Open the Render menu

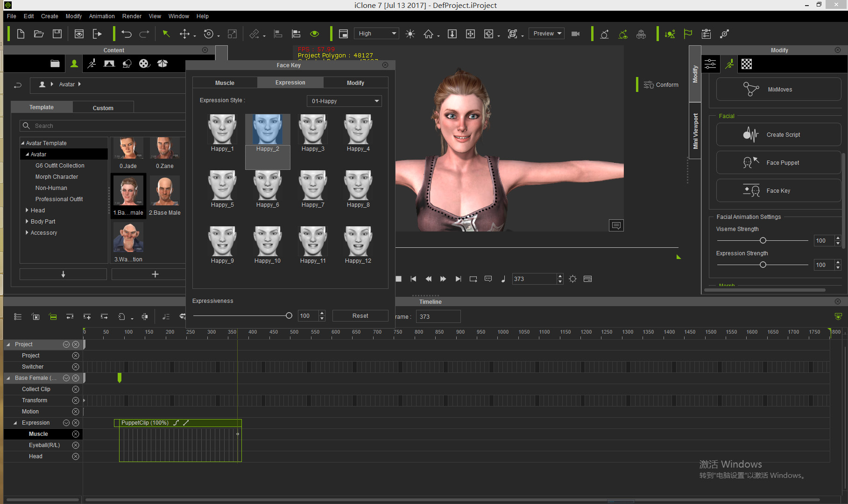pos(132,16)
